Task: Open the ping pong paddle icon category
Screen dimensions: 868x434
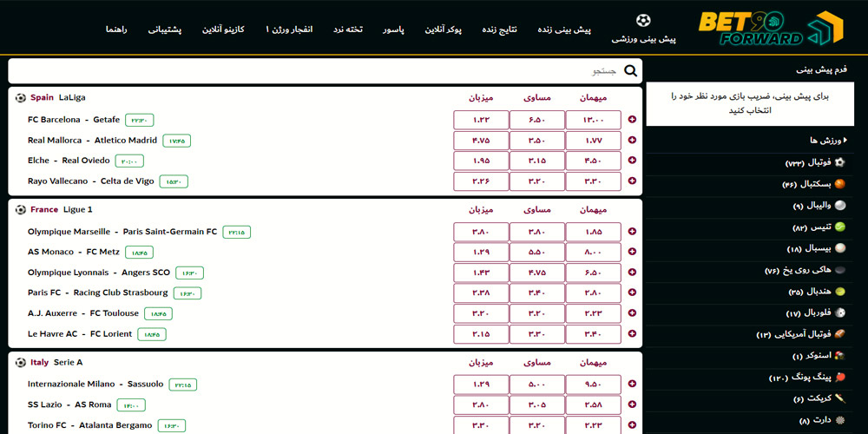Action: (839, 378)
